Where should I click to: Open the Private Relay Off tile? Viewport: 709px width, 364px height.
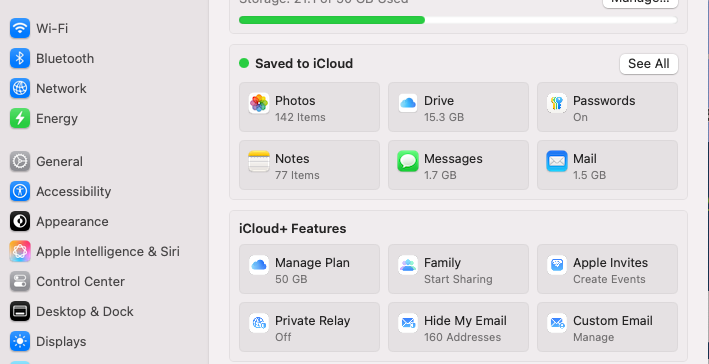point(309,327)
